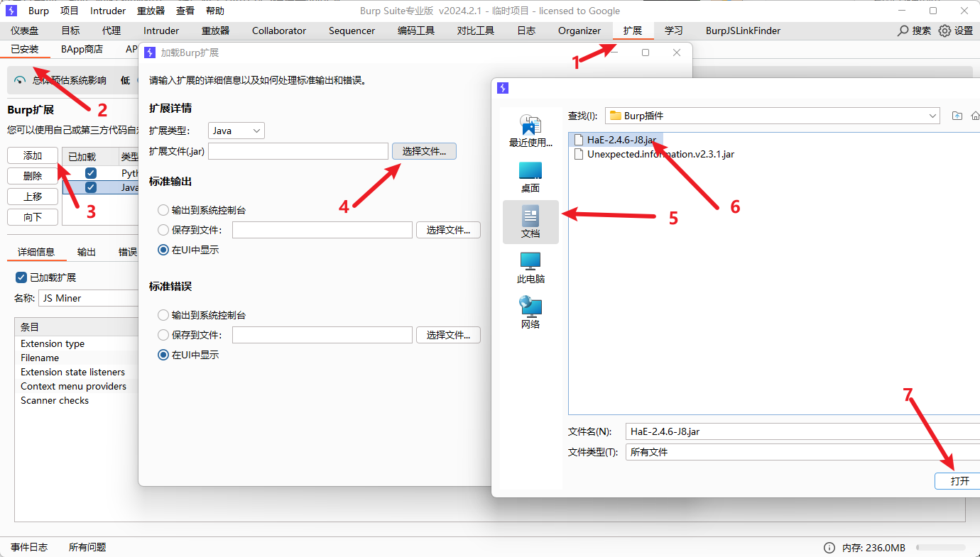Viewport: 980px width, 557px height.
Task: Select the 已安装 sub-tab
Action: [x=25, y=49]
